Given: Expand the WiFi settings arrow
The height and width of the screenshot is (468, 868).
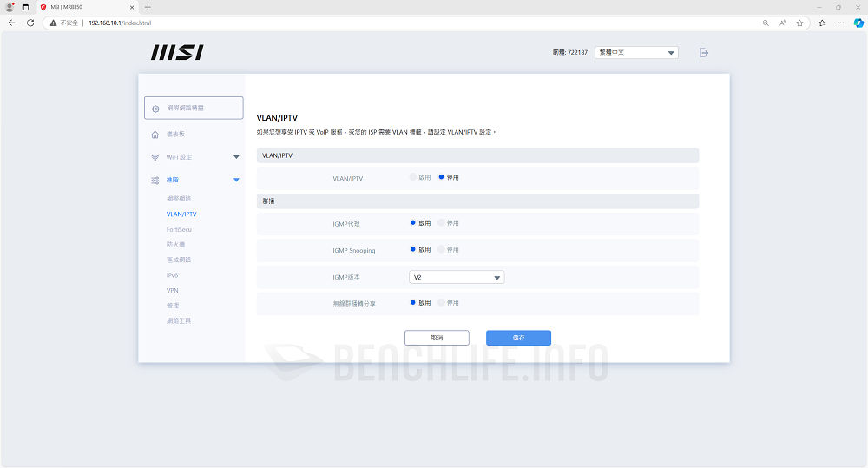Looking at the screenshot, I should [236, 157].
